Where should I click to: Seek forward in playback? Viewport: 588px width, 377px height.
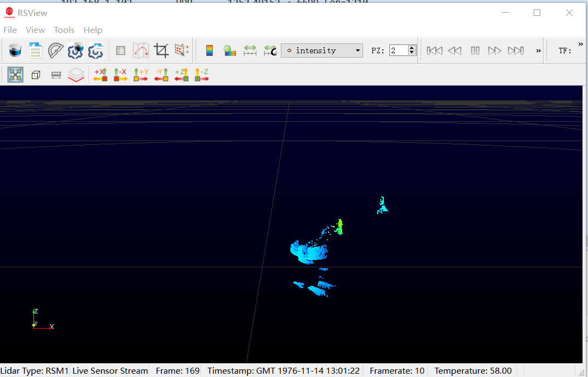495,50
